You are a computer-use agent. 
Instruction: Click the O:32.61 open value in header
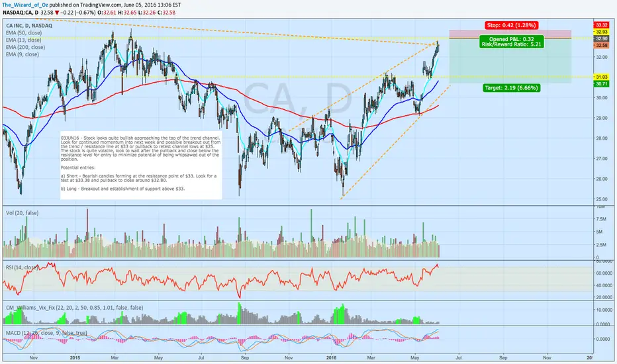(x=107, y=13)
